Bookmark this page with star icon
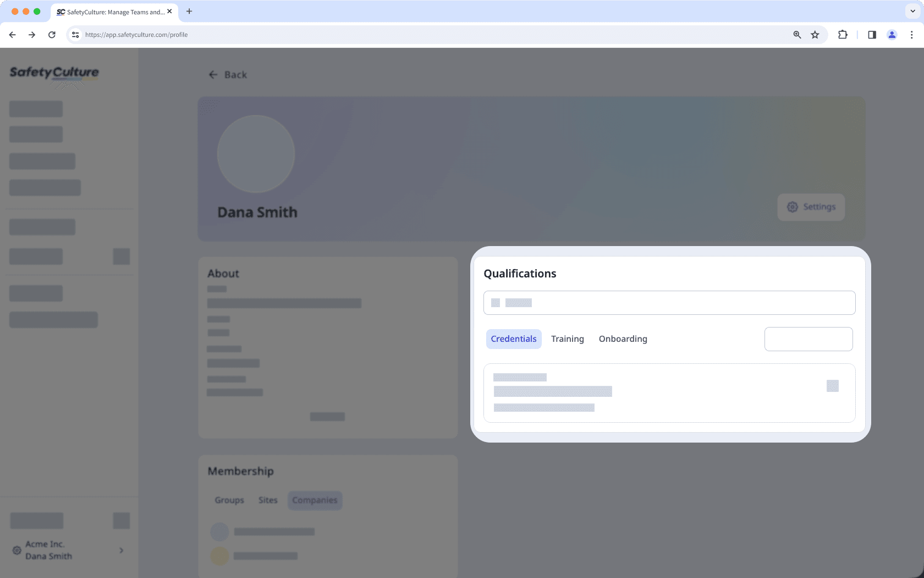The image size is (924, 578). [x=815, y=35]
